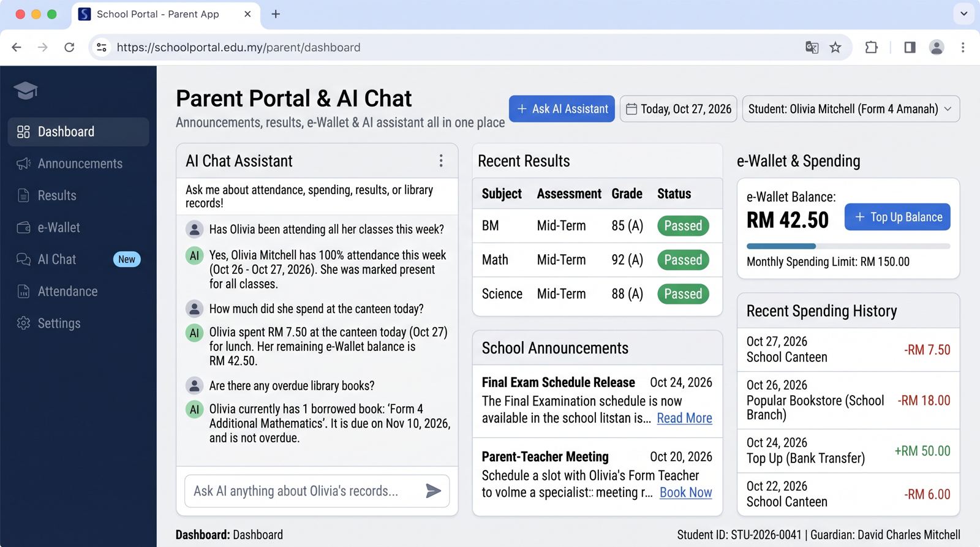Send the AI chat message arrow
Image resolution: width=980 pixels, height=547 pixels.
pos(434,491)
